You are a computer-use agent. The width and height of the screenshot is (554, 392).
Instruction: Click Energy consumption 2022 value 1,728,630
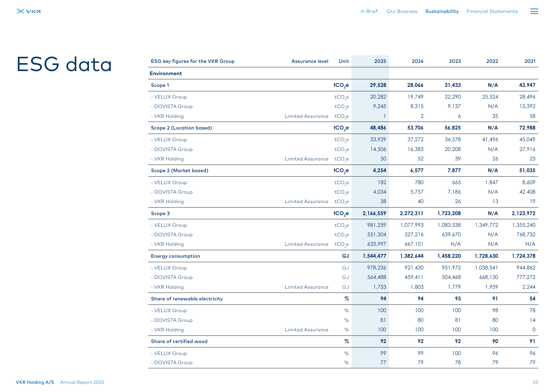coord(486,256)
